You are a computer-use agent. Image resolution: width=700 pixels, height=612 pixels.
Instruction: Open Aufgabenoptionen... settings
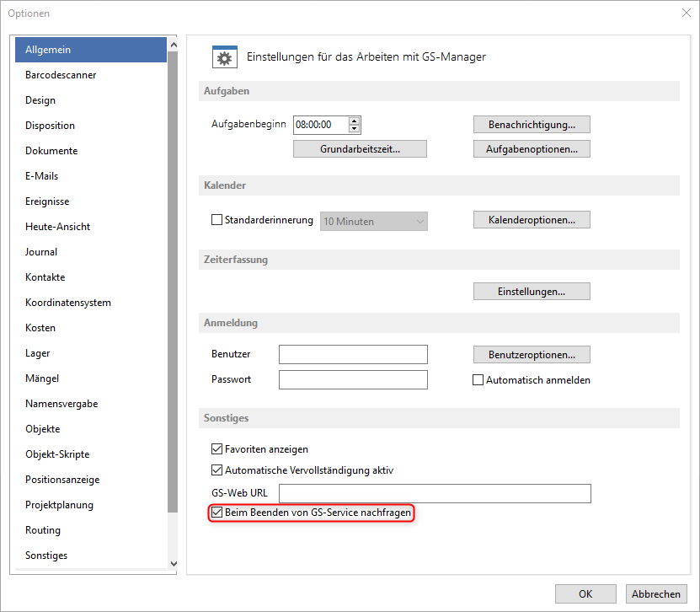532,148
